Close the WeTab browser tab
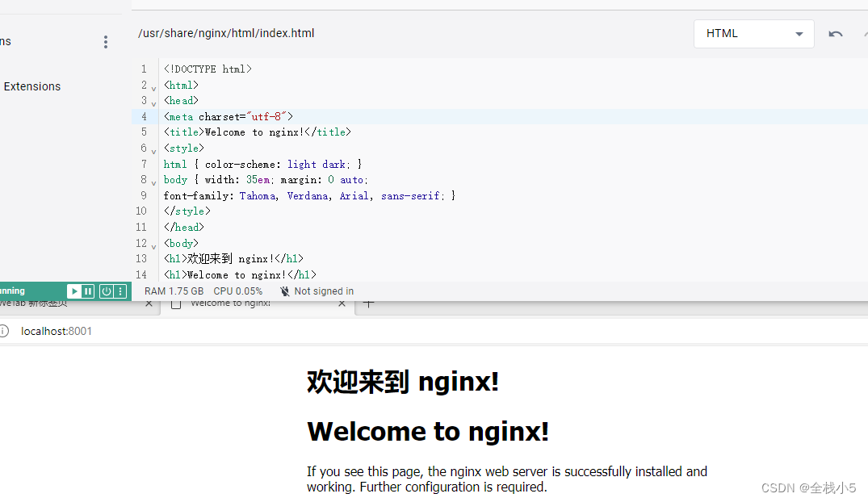The width and height of the screenshot is (868, 502). pos(149,303)
